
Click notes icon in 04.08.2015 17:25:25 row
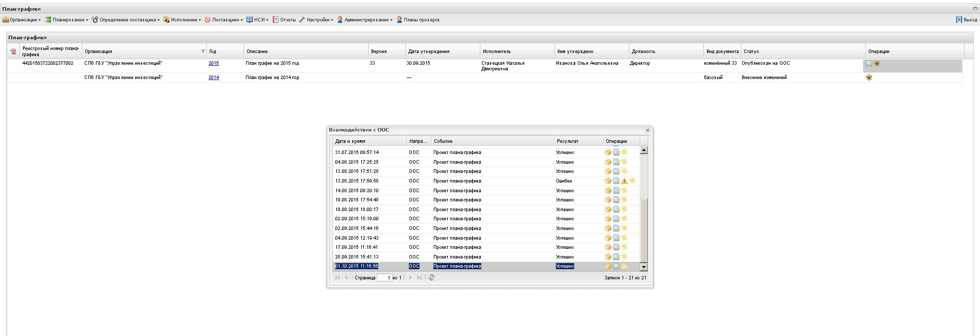pyautogui.click(x=624, y=162)
